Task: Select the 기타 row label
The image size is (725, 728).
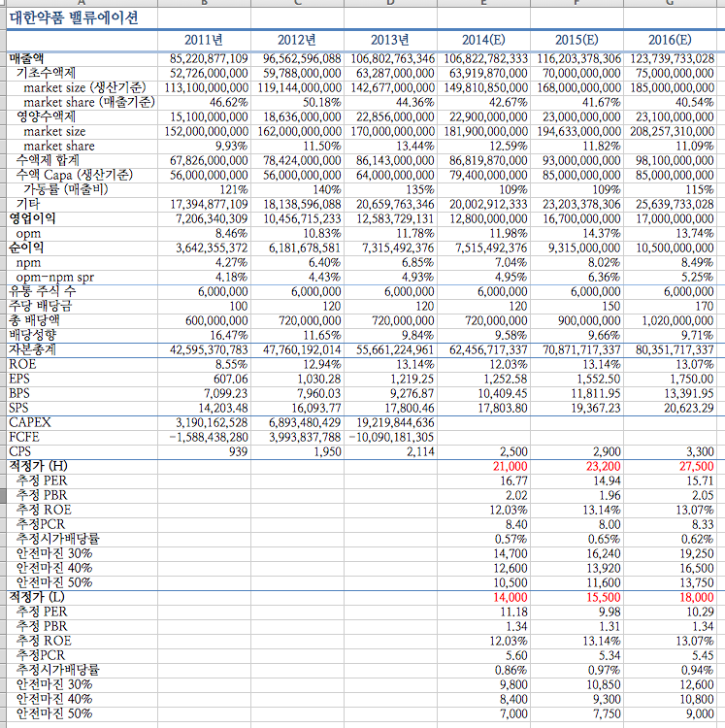Action: pyautogui.click(x=28, y=204)
